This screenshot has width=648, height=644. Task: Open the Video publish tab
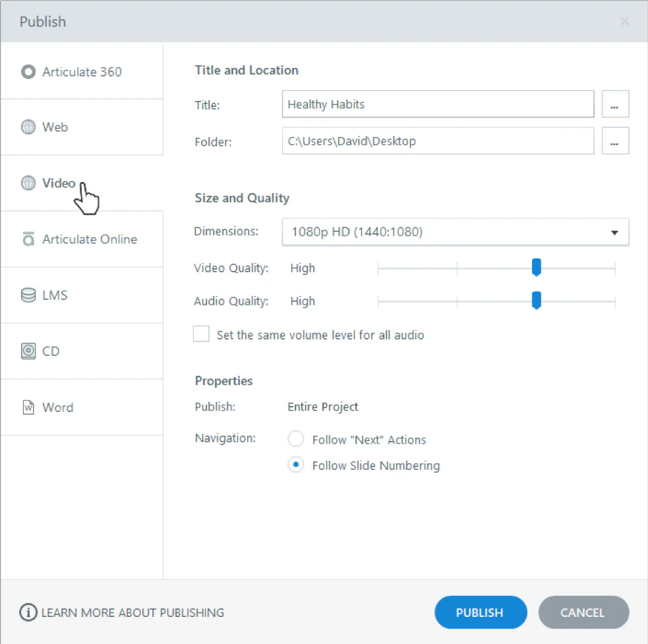click(82, 183)
